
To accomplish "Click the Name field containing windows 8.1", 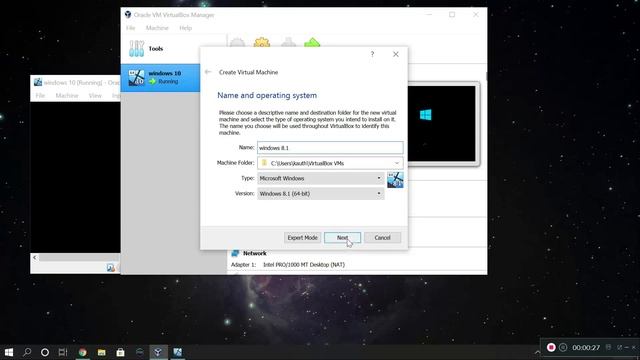I will tap(330, 148).
